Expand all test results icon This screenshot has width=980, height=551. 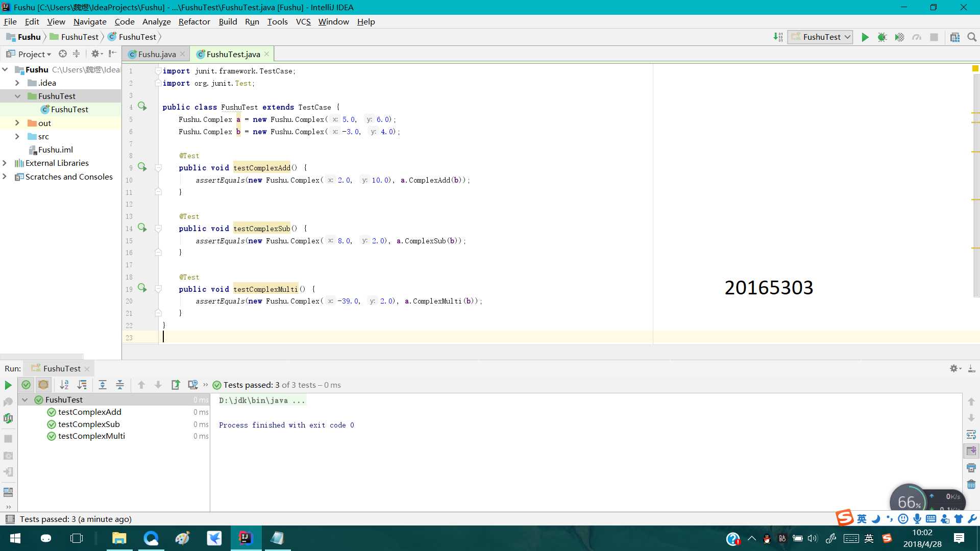pos(103,385)
